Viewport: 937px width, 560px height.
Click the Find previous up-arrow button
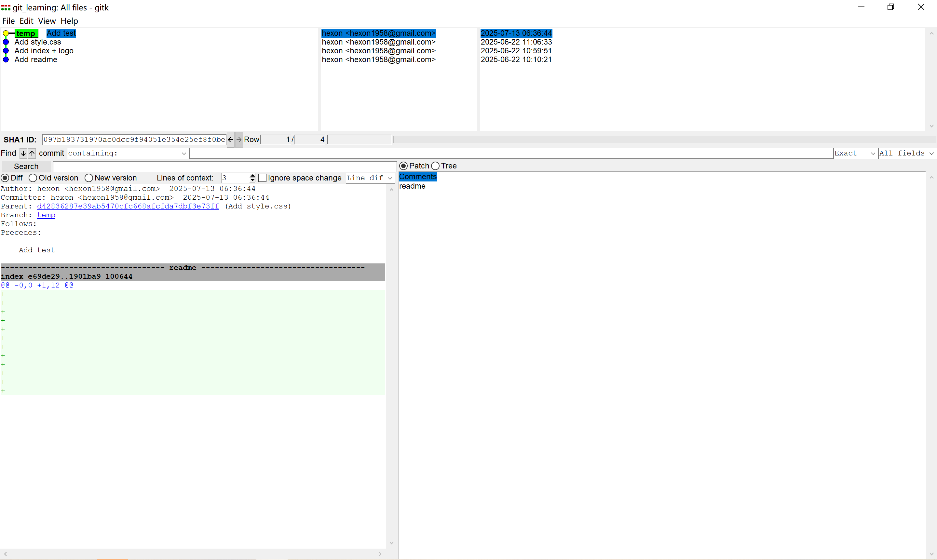pyautogui.click(x=32, y=153)
